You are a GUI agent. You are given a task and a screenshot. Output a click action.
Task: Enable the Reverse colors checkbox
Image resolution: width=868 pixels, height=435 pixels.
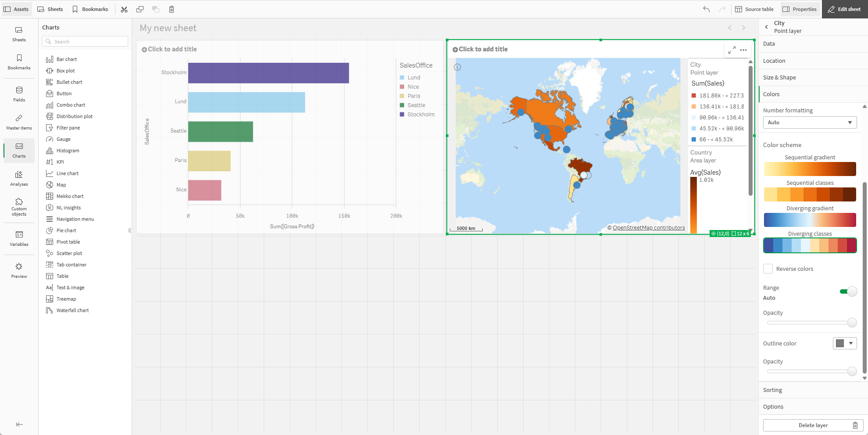pos(768,269)
